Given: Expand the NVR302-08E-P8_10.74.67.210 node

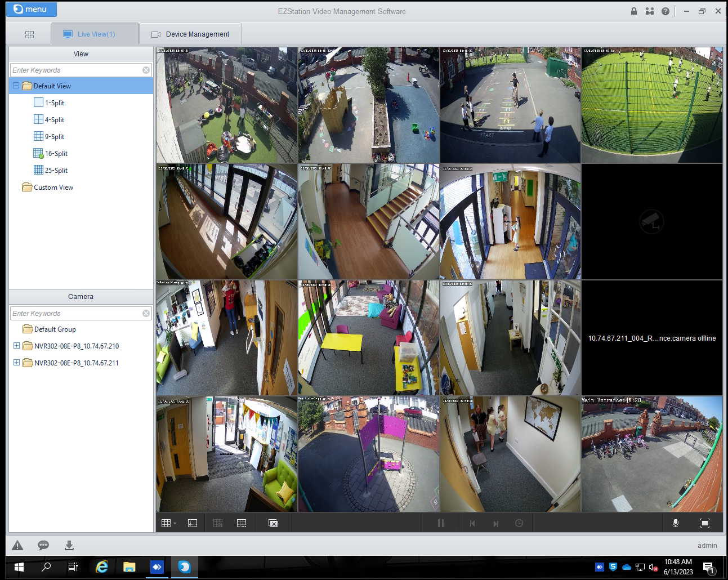Looking at the screenshot, I should (x=16, y=346).
